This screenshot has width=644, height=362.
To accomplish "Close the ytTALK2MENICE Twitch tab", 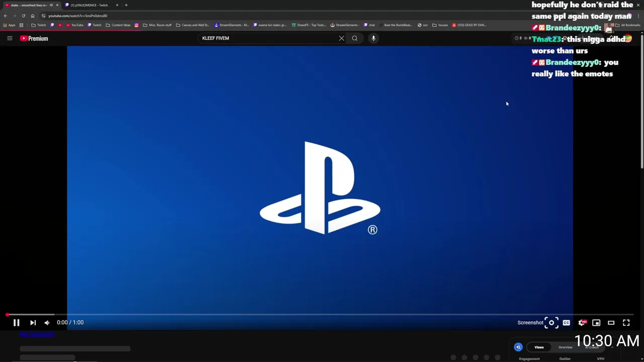I will pos(117,5).
